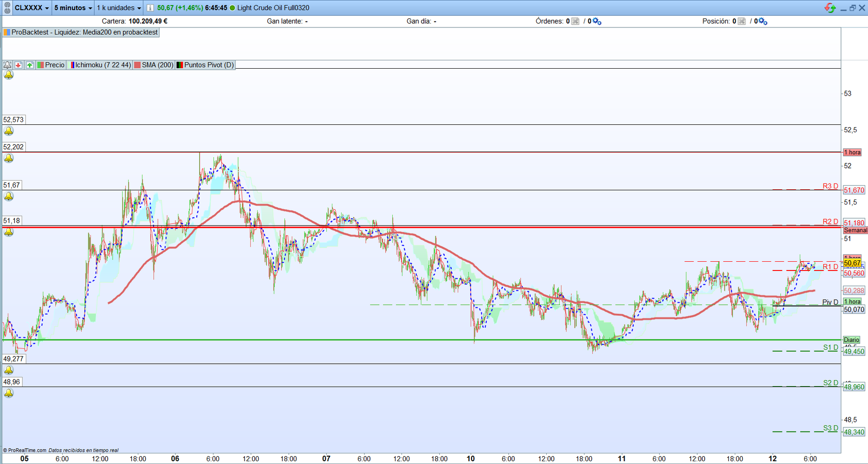Click the Light Crude Oil Full0320 title
Viewport: 868px width, 464px height.
[x=273, y=8]
